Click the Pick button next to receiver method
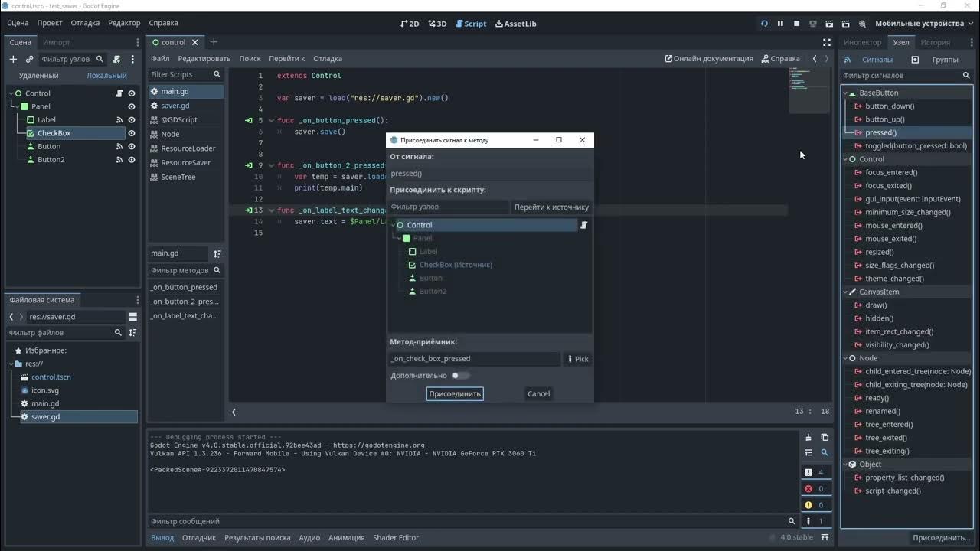The height and width of the screenshot is (551, 980). (578, 359)
